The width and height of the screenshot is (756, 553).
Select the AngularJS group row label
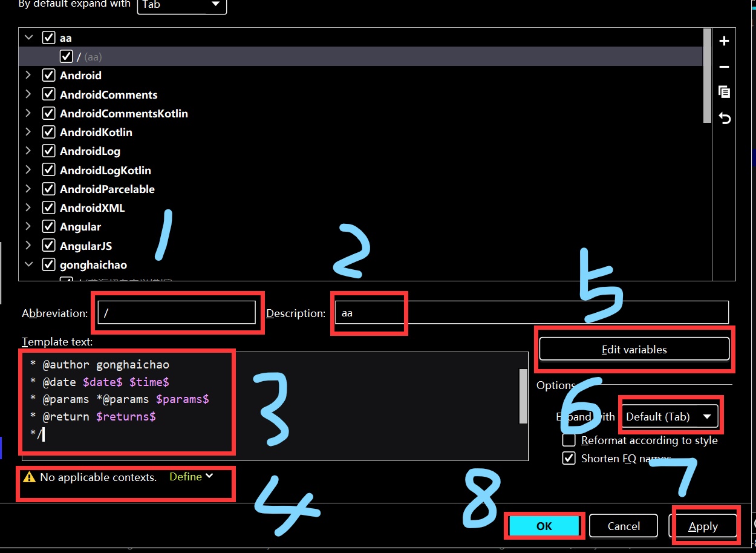pos(86,246)
